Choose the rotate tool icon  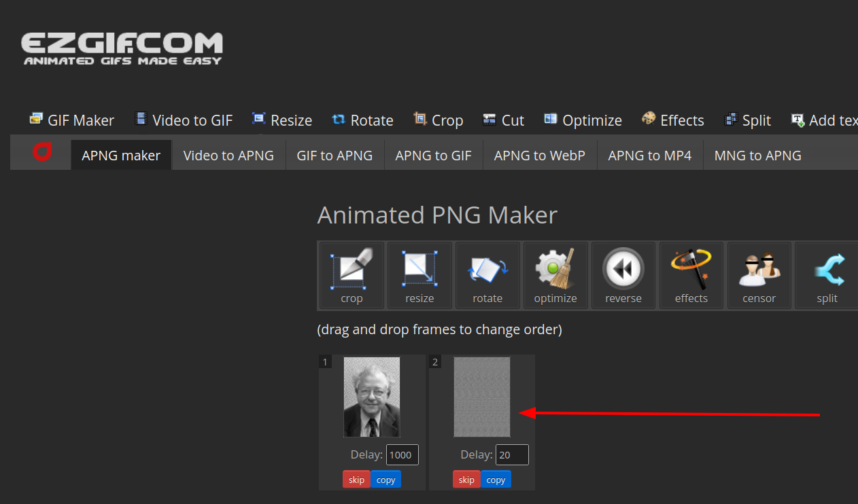(x=487, y=275)
